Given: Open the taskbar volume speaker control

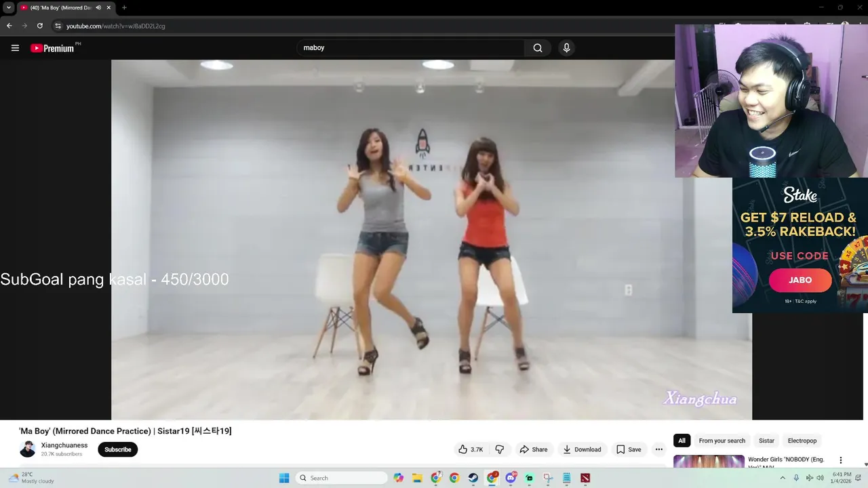Looking at the screenshot, I should [820, 478].
